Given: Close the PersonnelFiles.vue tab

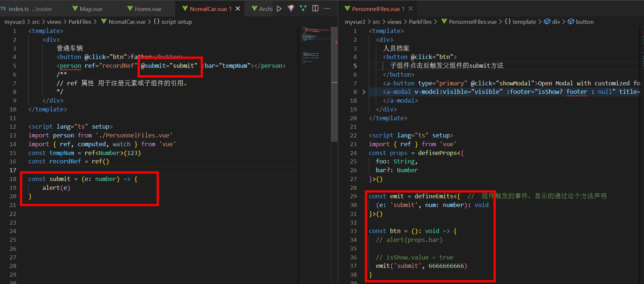Looking at the screenshot, I should click(x=411, y=8).
